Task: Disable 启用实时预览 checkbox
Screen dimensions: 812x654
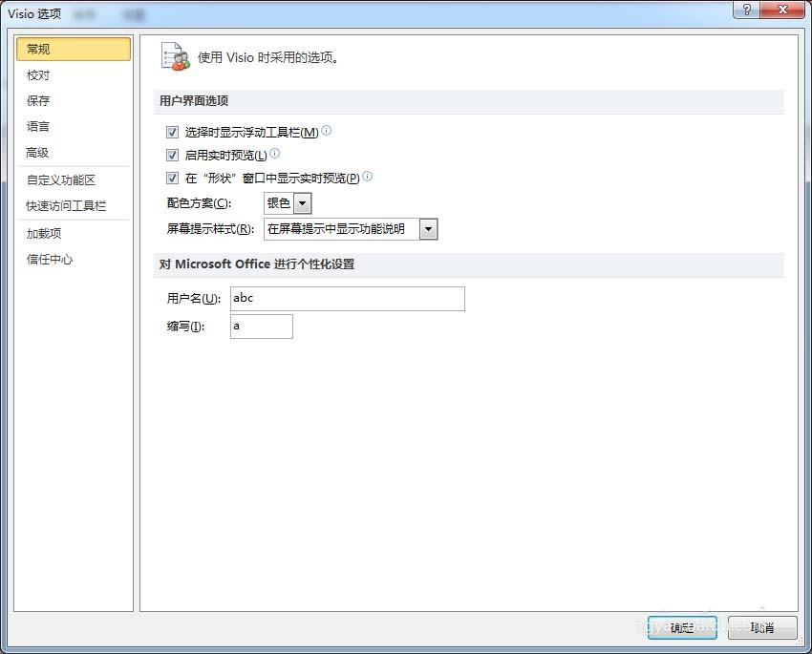Action: (x=173, y=155)
